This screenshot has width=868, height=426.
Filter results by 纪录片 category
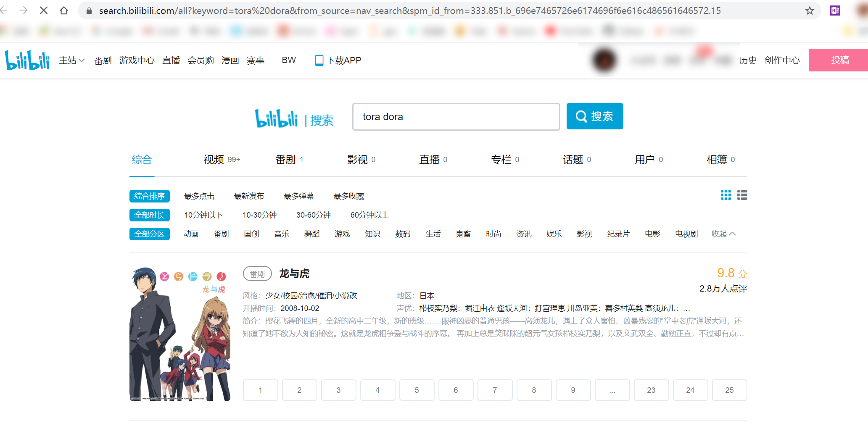coord(618,234)
